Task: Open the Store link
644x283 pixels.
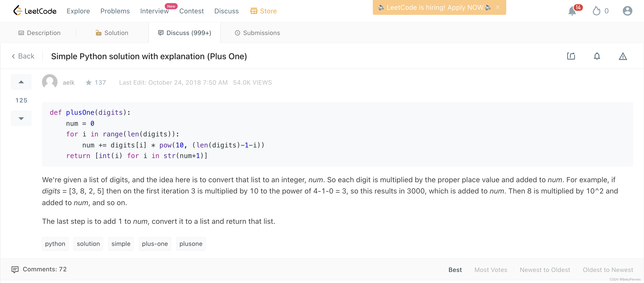Action: 263,11
